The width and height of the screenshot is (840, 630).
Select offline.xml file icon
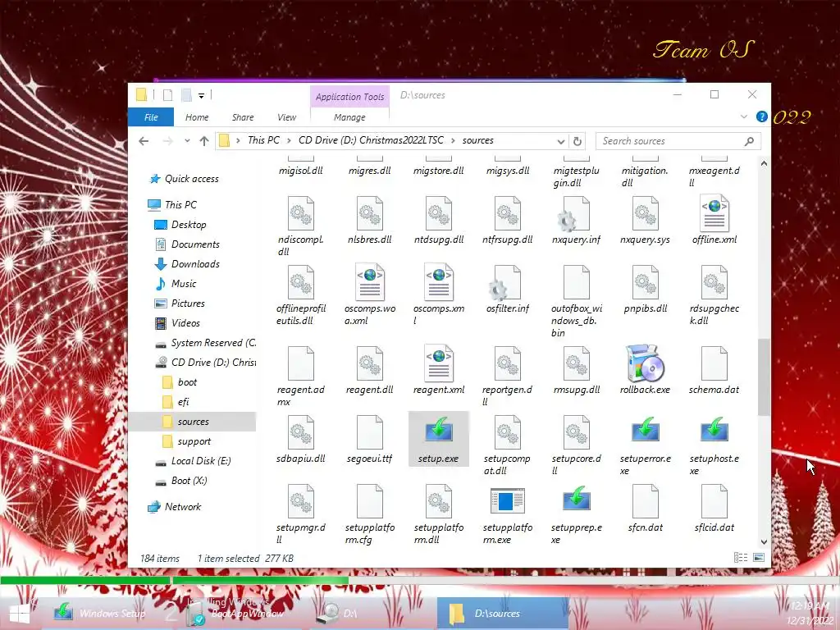(x=714, y=212)
